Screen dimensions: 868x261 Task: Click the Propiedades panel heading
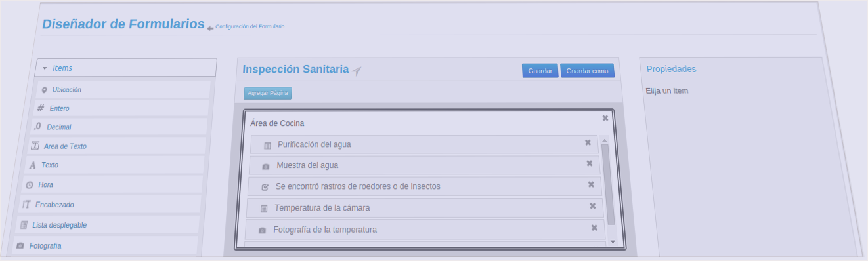671,69
